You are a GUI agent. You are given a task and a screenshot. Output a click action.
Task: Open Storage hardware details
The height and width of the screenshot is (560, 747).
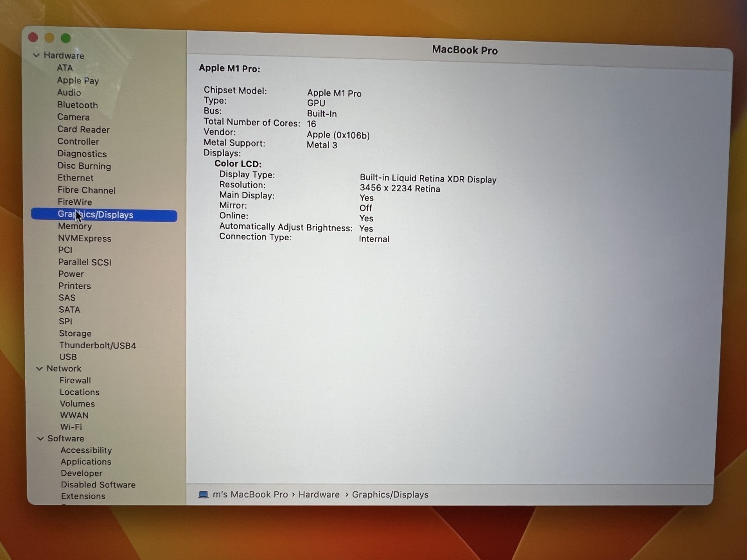[x=75, y=334]
